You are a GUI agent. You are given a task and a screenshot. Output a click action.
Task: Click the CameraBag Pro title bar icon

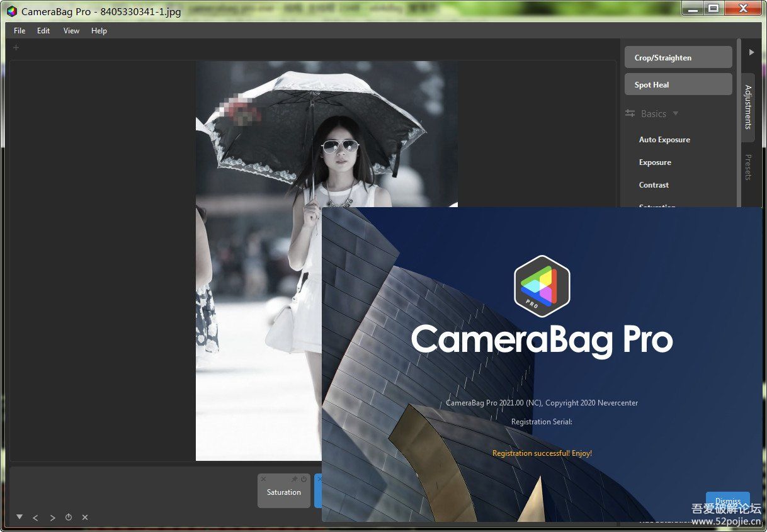point(12,11)
